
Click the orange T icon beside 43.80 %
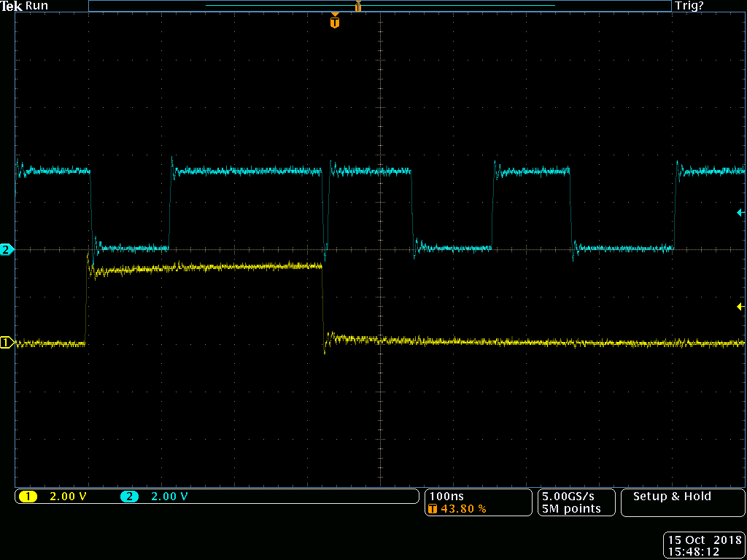pos(433,509)
